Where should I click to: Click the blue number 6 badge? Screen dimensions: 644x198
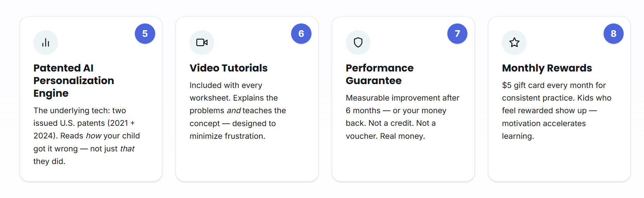click(301, 34)
